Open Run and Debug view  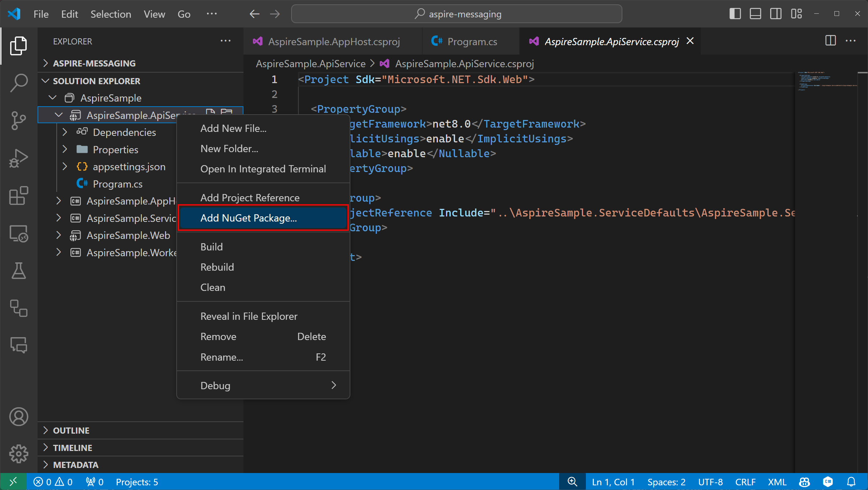coord(18,158)
